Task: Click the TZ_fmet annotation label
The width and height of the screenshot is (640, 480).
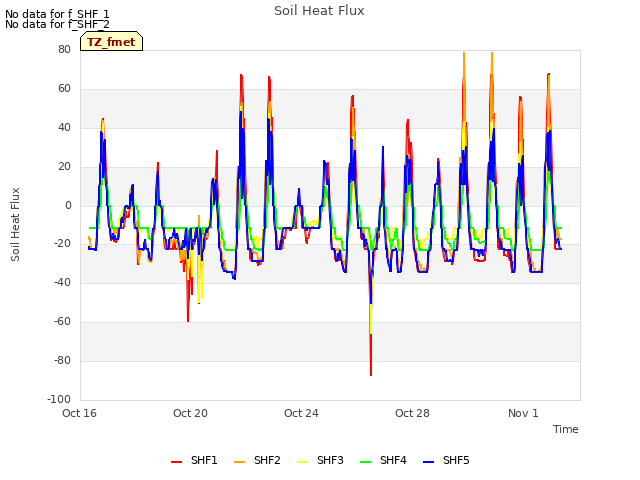Action: (x=111, y=42)
